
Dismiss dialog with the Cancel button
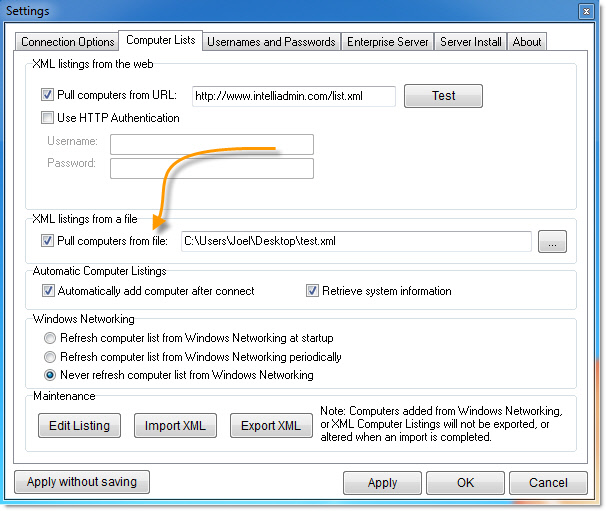click(548, 483)
